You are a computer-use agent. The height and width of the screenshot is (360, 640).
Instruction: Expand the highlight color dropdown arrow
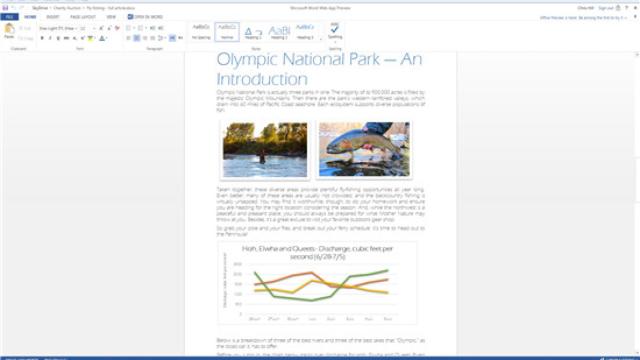tap(95, 38)
